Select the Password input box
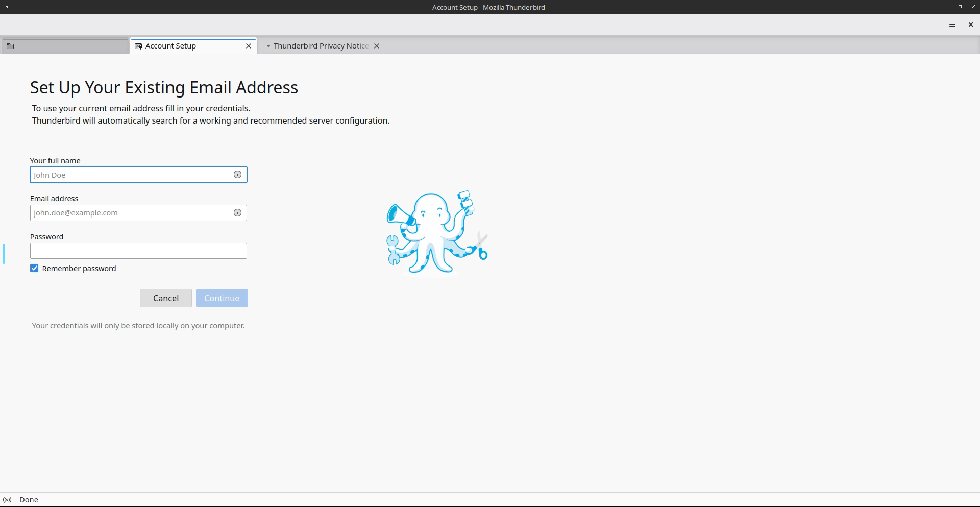 pyautogui.click(x=138, y=251)
